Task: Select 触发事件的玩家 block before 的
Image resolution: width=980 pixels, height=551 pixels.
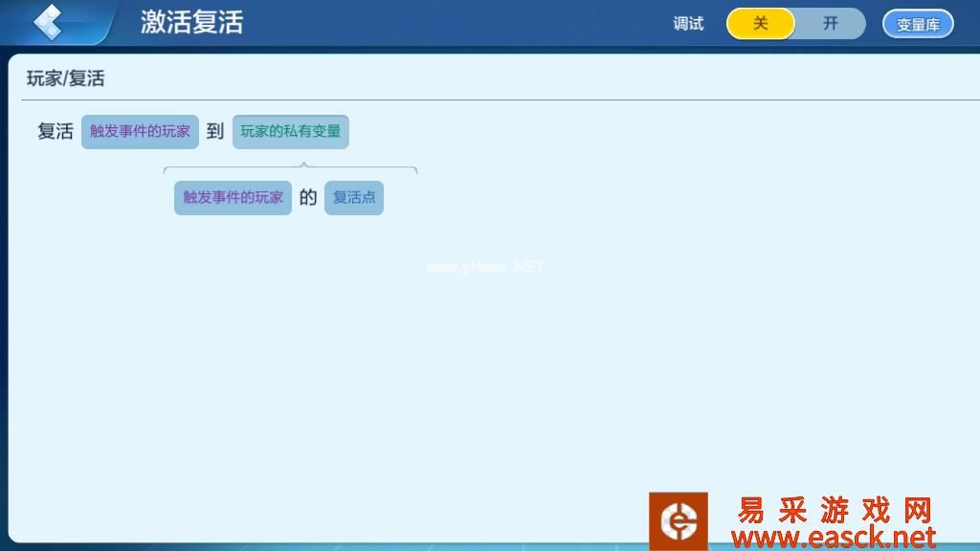Action: pos(234,197)
